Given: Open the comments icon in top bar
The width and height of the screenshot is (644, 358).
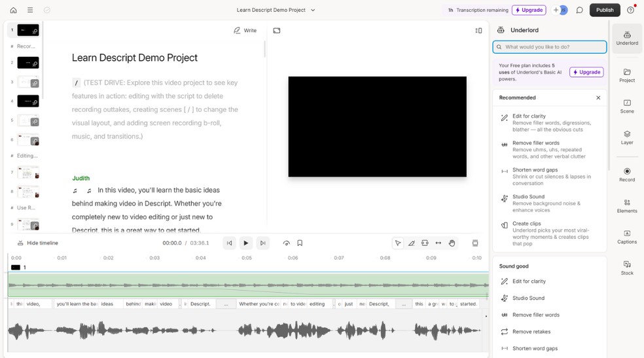Looking at the screenshot, I should pyautogui.click(x=579, y=10).
